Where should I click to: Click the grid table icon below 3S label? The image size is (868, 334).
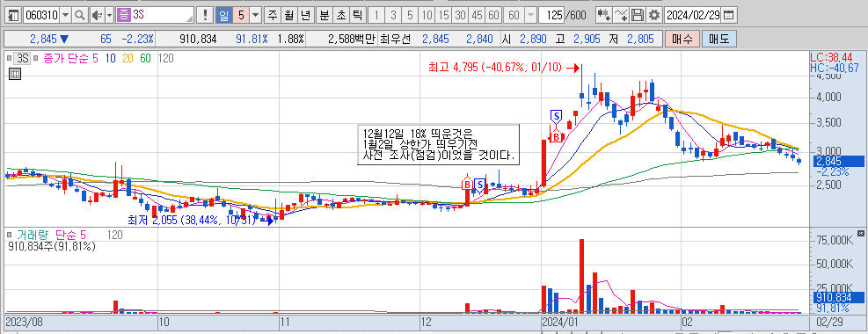15,74
